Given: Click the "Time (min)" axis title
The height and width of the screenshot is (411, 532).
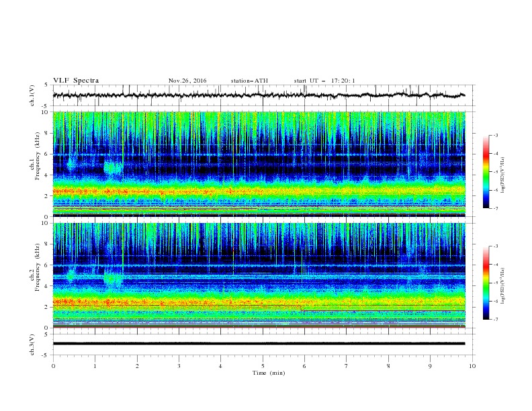Looking at the screenshot, I should [269, 373].
